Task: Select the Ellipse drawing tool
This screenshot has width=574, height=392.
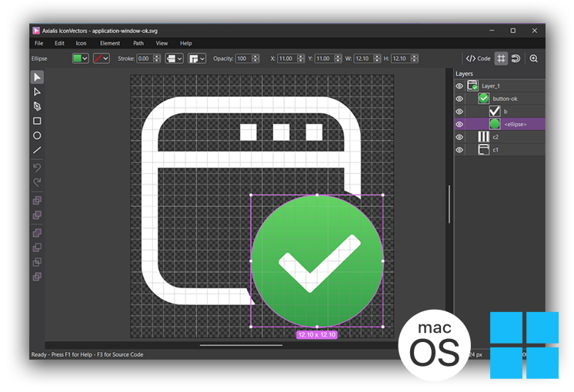Action: pos(37,135)
